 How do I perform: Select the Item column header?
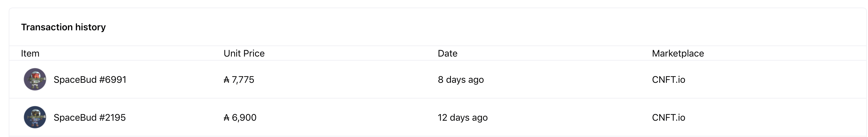(x=30, y=54)
